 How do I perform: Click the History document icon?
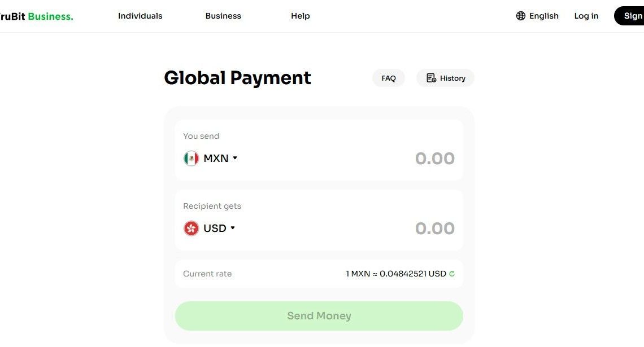431,78
